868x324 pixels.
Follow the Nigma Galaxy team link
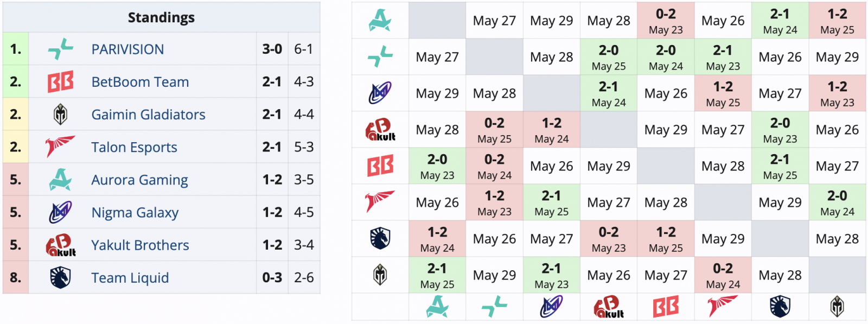(135, 212)
